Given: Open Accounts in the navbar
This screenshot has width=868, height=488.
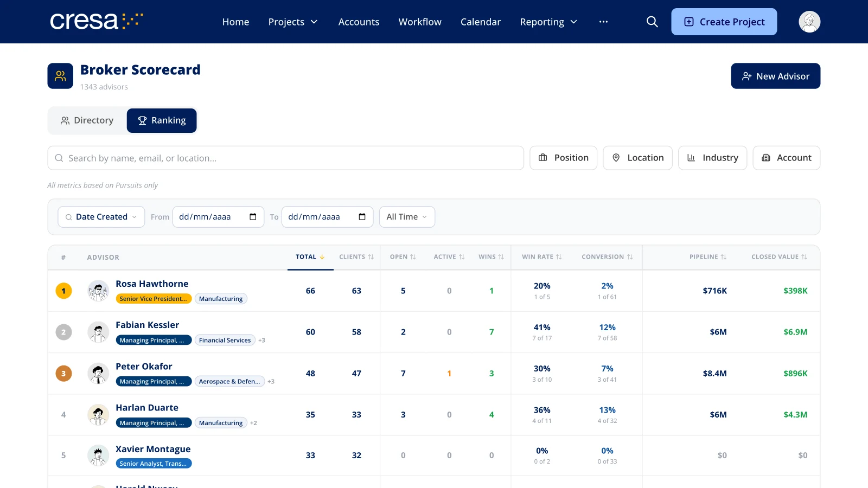Looking at the screenshot, I should click(x=359, y=22).
